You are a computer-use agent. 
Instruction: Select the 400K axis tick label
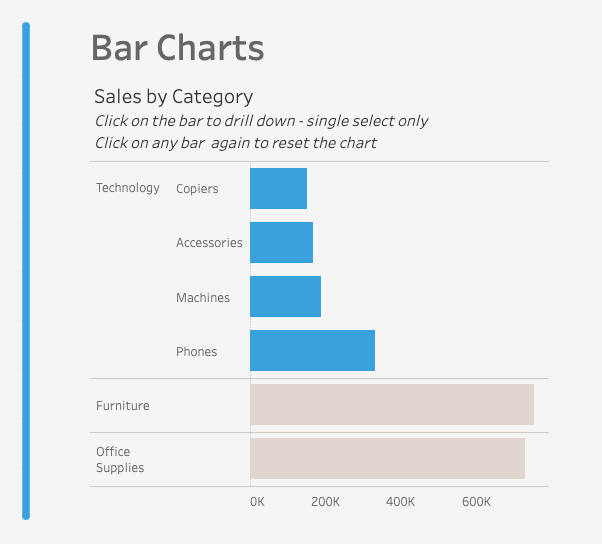tap(400, 502)
